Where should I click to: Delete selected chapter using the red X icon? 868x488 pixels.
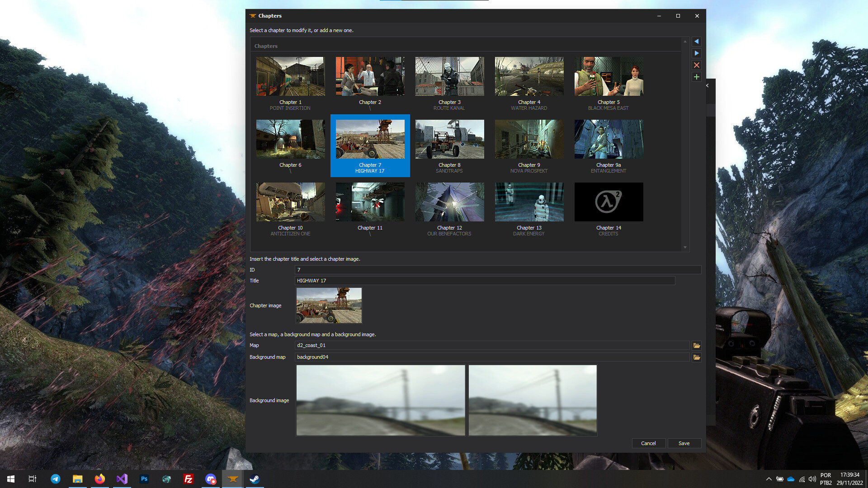click(x=697, y=65)
